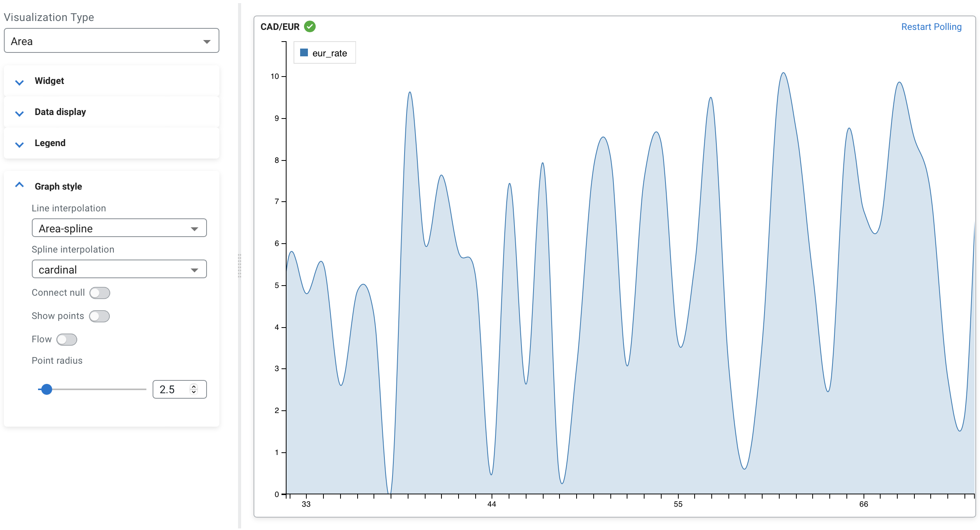Enable the Show points switch
980x530 pixels.
[x=99, y=316]
